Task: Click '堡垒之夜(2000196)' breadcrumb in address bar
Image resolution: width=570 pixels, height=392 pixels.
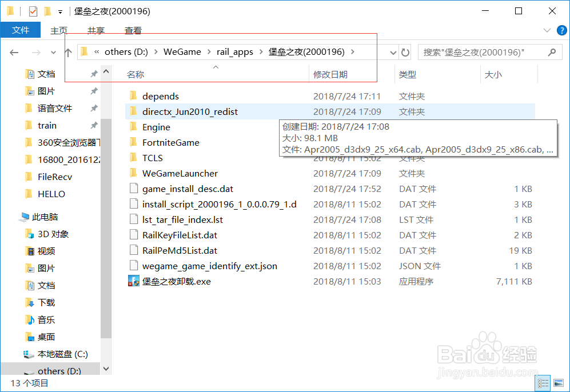Action: 306,52
